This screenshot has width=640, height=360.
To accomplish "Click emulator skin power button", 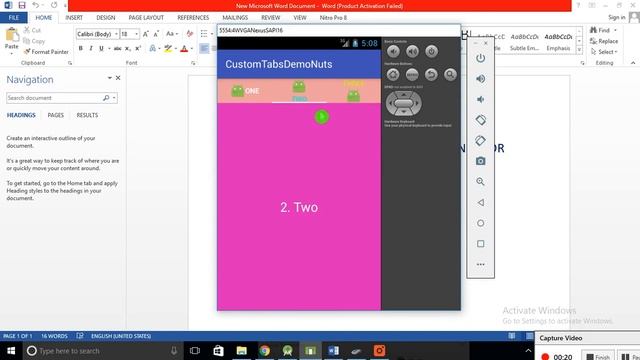I will 431,51.
